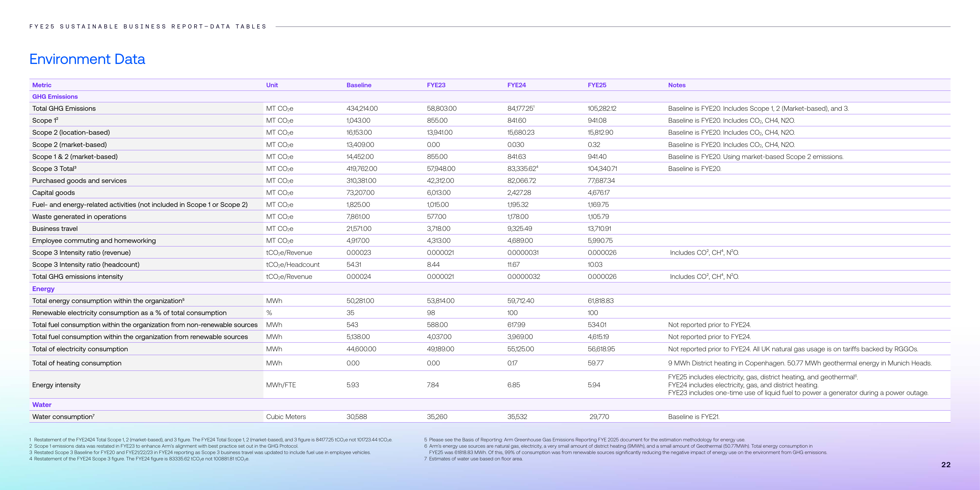Image resolution: width=980 pixels, height=490 pixels.
Task: Click footnote 2 about Scope 1 restatement
Action: pos(164,446)
